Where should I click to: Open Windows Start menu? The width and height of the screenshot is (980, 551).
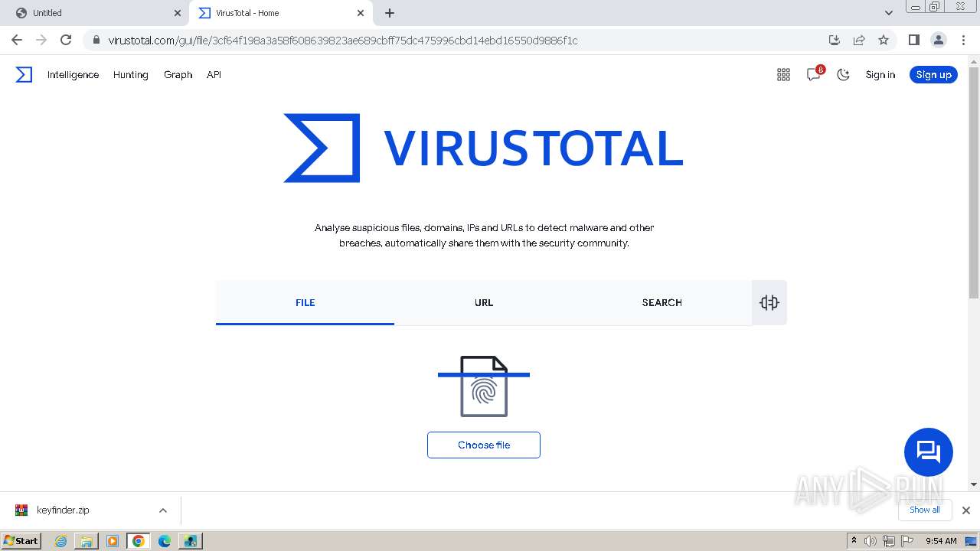pyautogui.click(x=21, y=540)
